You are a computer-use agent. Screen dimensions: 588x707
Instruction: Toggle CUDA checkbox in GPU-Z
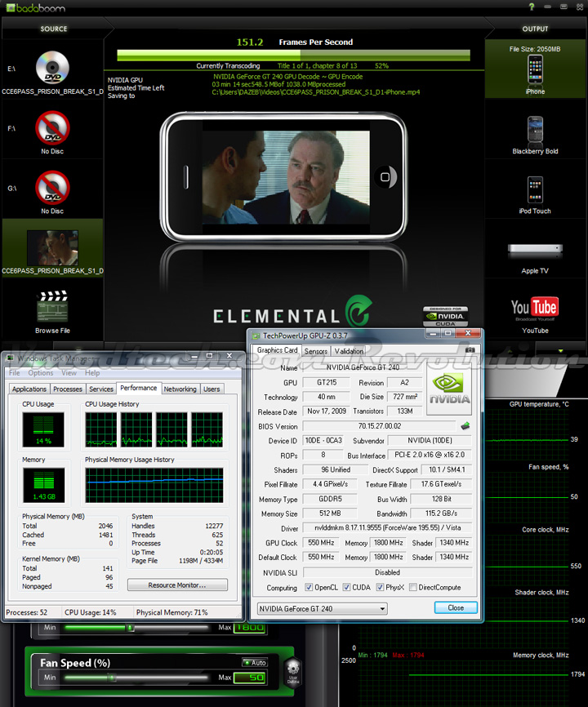(346, 587)
